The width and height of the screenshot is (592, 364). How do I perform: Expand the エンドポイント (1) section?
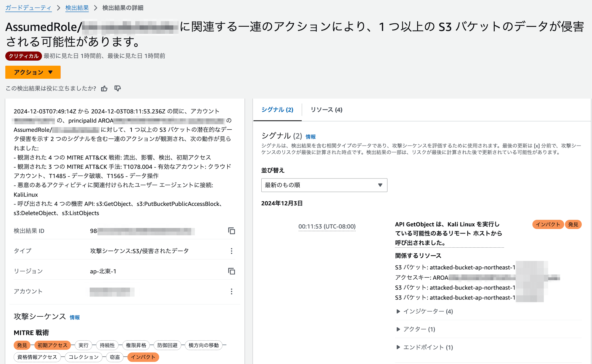tap(425, 347)
